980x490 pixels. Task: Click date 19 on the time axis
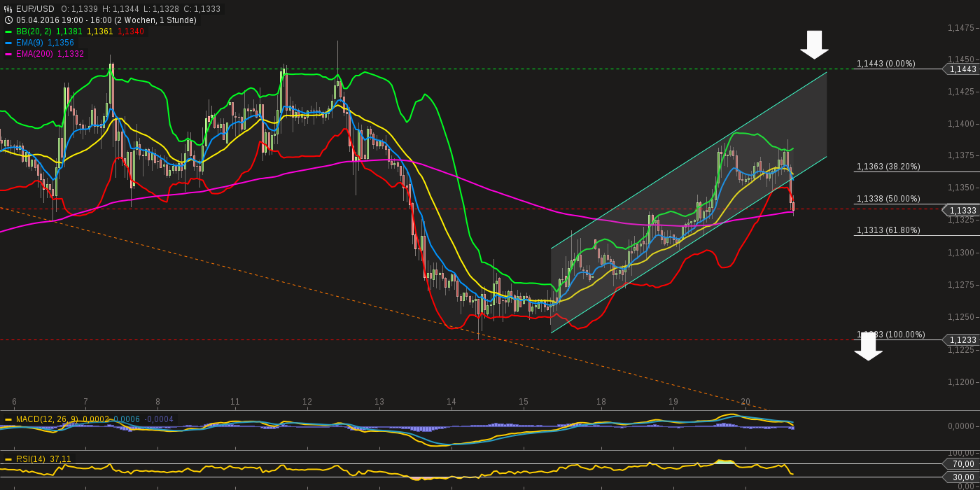pyautogui.click(x=673, y=402)
